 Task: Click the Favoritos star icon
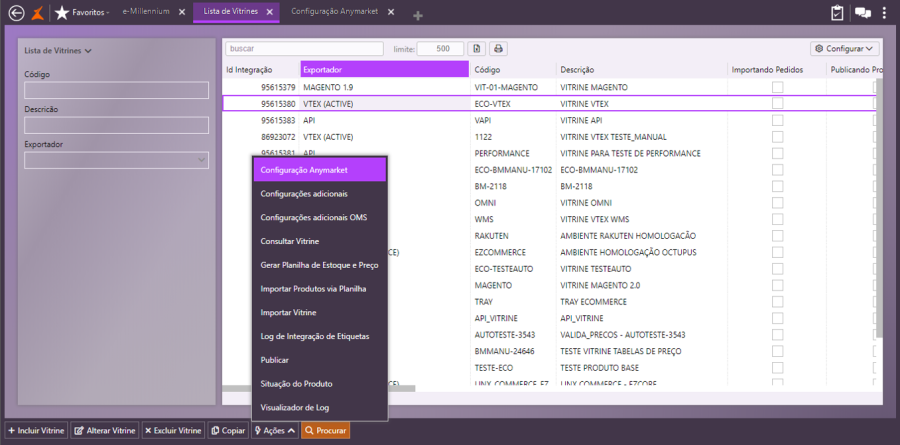(x=62, y=12)
